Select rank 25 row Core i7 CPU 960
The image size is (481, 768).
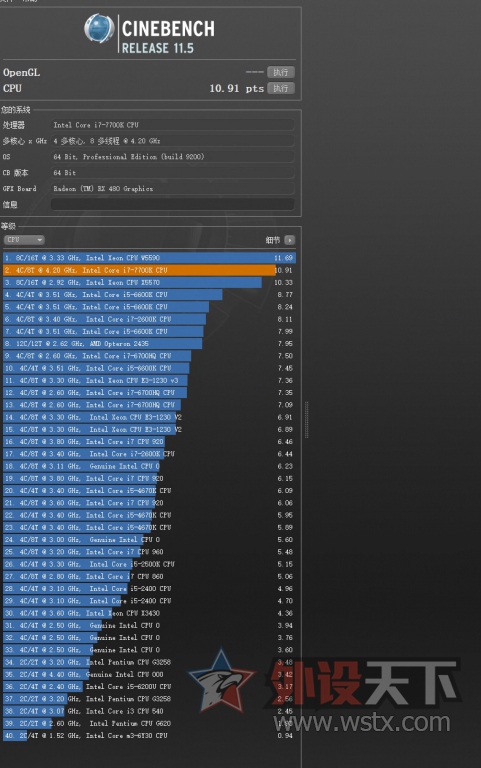[149, 552]
